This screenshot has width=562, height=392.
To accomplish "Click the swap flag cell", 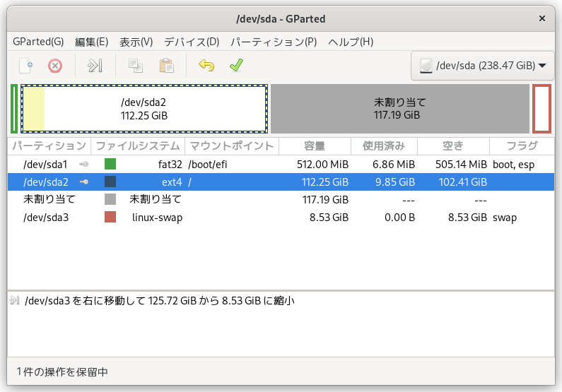I will coord(505,218).
